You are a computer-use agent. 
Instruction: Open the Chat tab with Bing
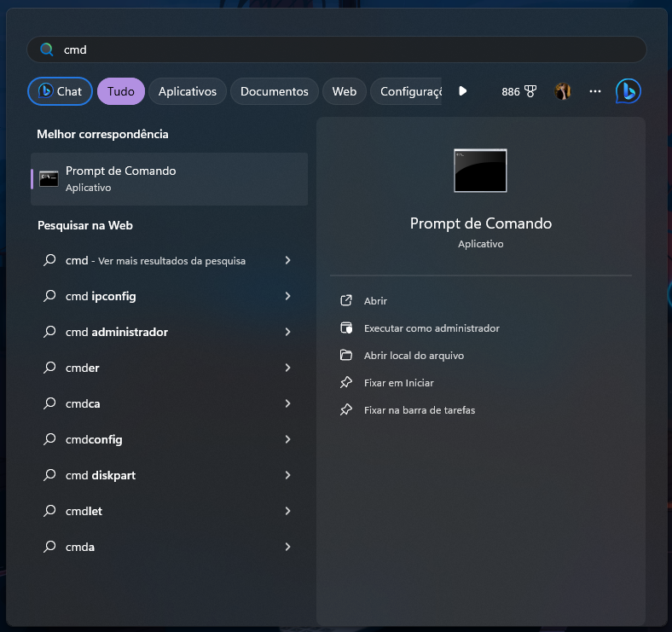tap(60, 91)
